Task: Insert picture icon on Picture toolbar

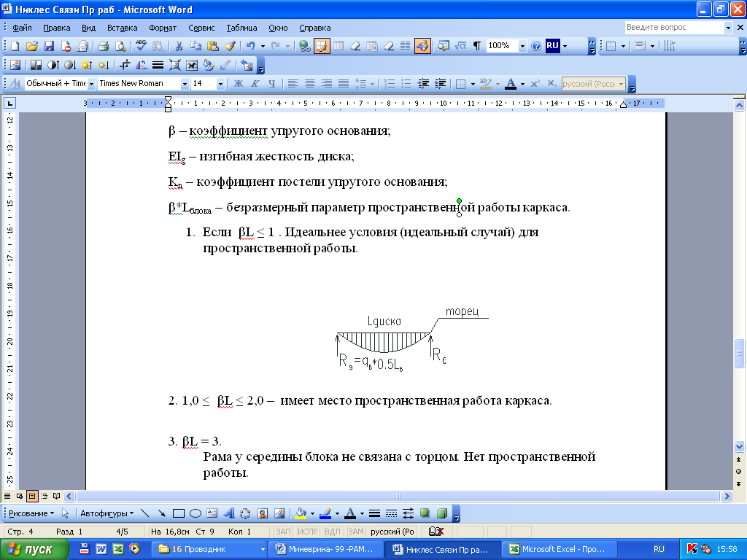Action: (x=15, y=65)
